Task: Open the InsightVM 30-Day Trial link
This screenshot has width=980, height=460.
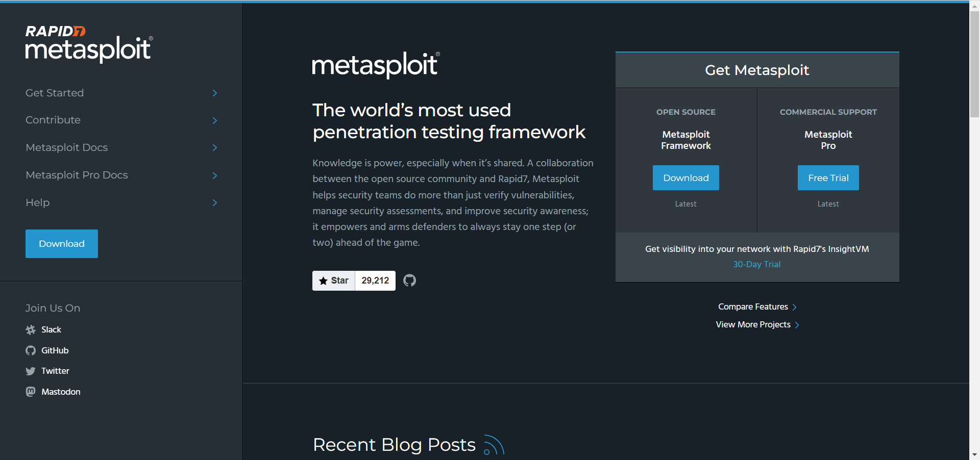Action: coord(757,264)
